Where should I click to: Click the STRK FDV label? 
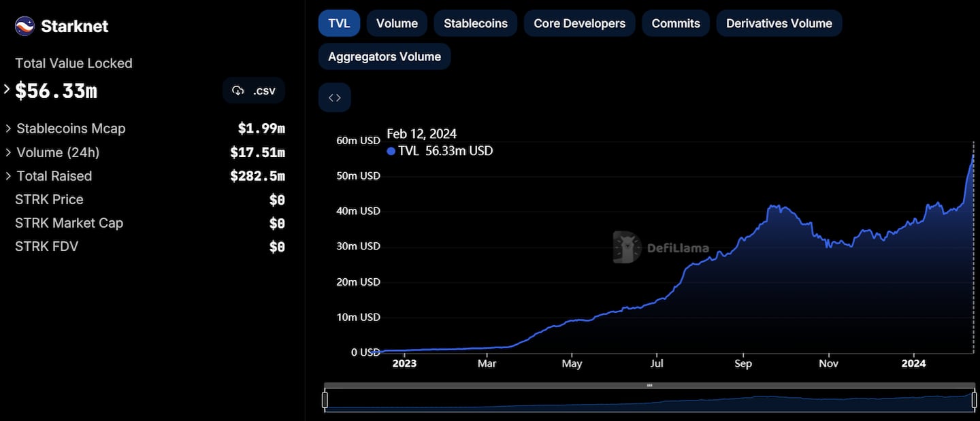[x=46, y=246]
